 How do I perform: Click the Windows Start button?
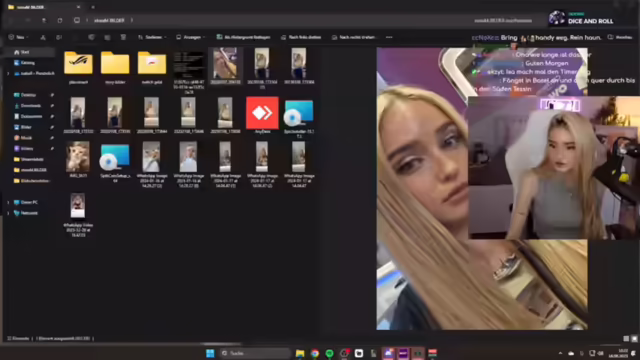210,353
